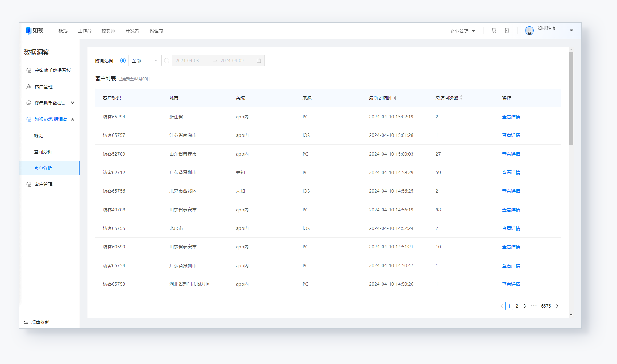Open the calendar icon in date range
The image size is (617, 364).
pos(259,61)
